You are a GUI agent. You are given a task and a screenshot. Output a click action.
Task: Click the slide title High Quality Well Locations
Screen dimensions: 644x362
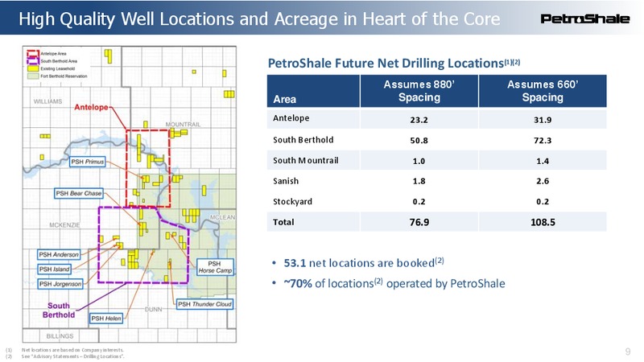[x=259, y=19]
